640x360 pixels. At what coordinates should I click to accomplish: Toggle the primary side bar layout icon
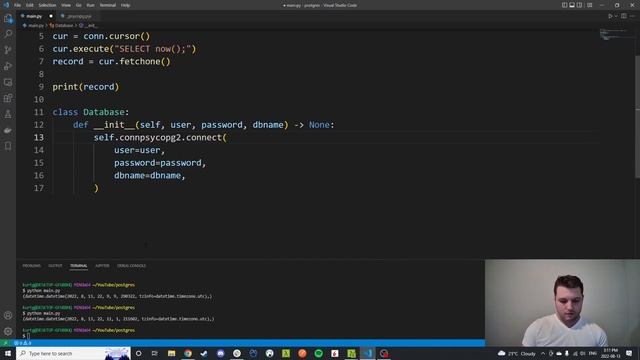564,5
